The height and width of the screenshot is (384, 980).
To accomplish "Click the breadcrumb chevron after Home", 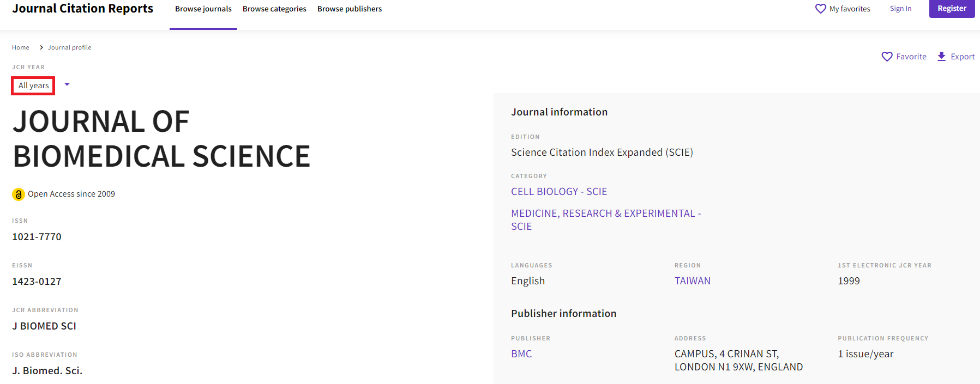I will [x=41, y=47].
